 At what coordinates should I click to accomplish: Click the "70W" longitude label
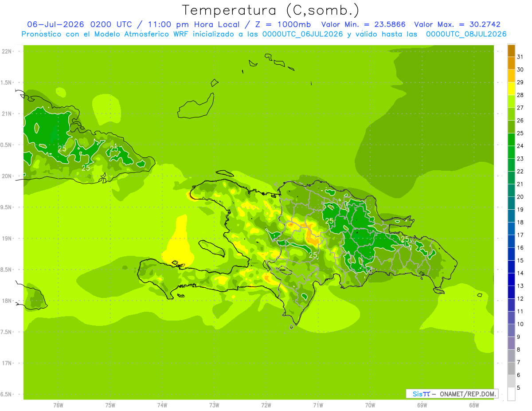(370, 405)
